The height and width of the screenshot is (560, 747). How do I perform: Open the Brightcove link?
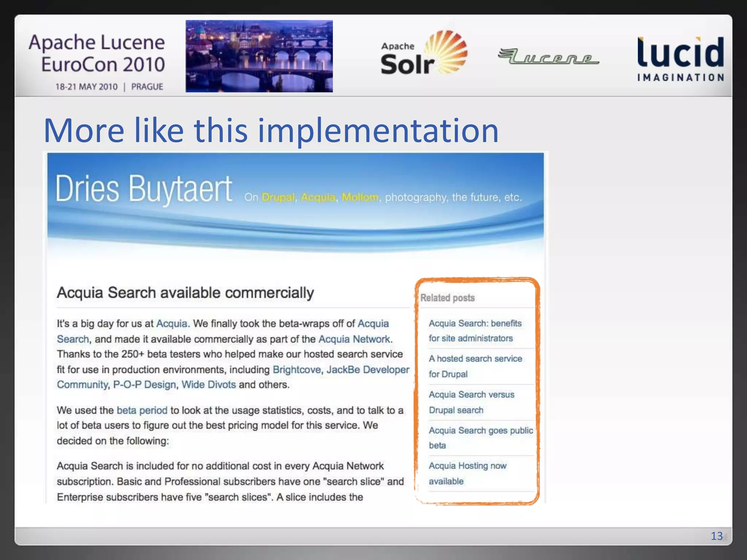click(x=297, y=370)
